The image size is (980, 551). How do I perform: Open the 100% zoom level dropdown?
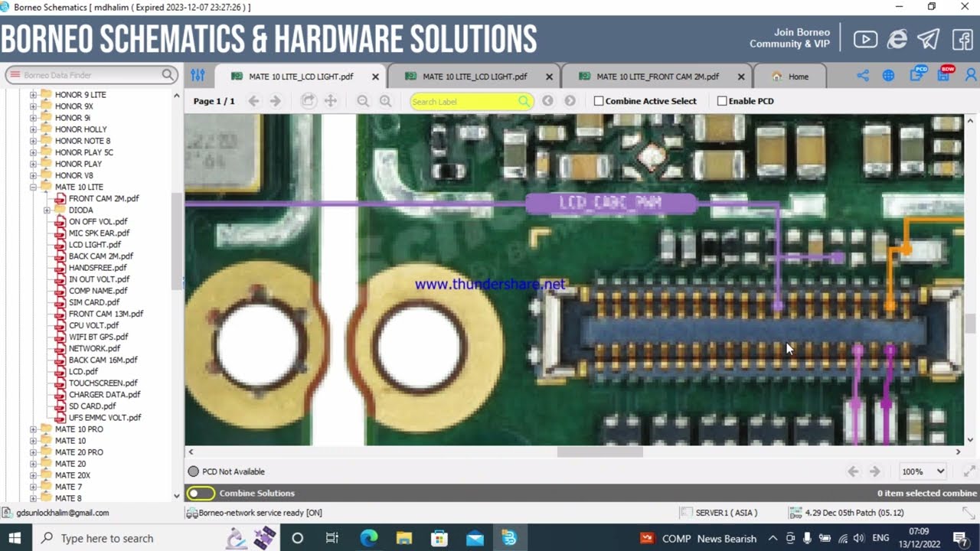tap(923, 471)
